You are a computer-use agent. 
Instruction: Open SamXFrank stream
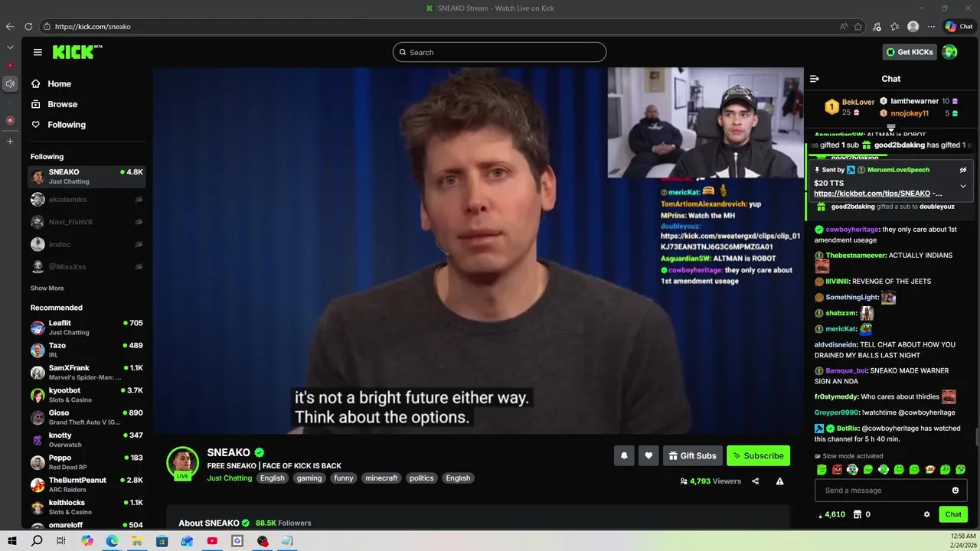pos(87,373)
